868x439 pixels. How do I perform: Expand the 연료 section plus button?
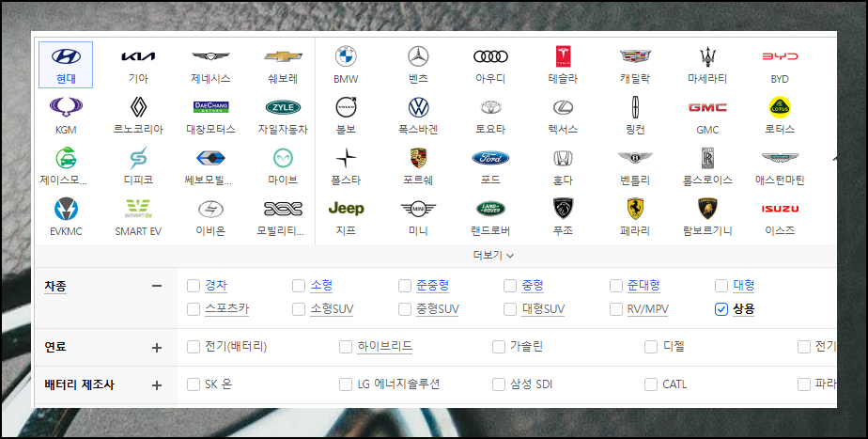coord(157,348)
